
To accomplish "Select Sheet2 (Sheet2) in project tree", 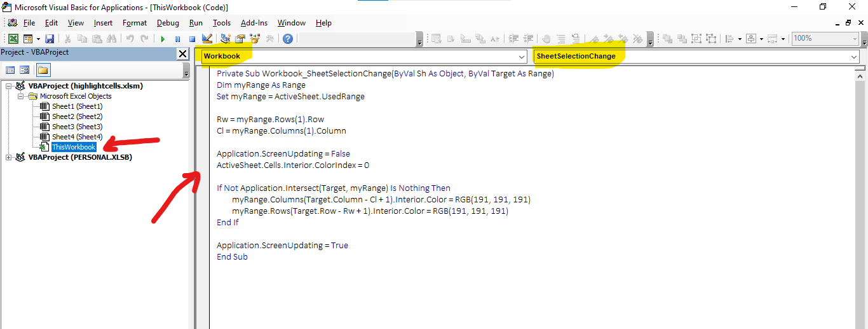I will (x=77, y=116).
